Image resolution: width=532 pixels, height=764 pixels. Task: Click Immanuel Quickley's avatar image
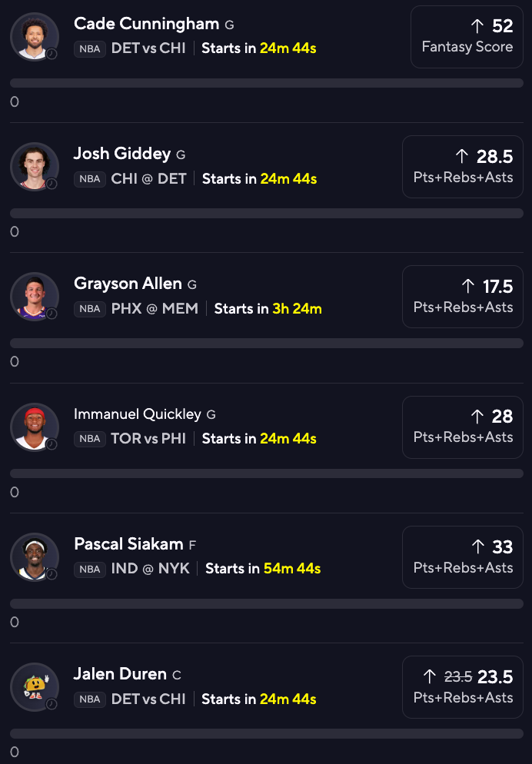click(35, 427)
